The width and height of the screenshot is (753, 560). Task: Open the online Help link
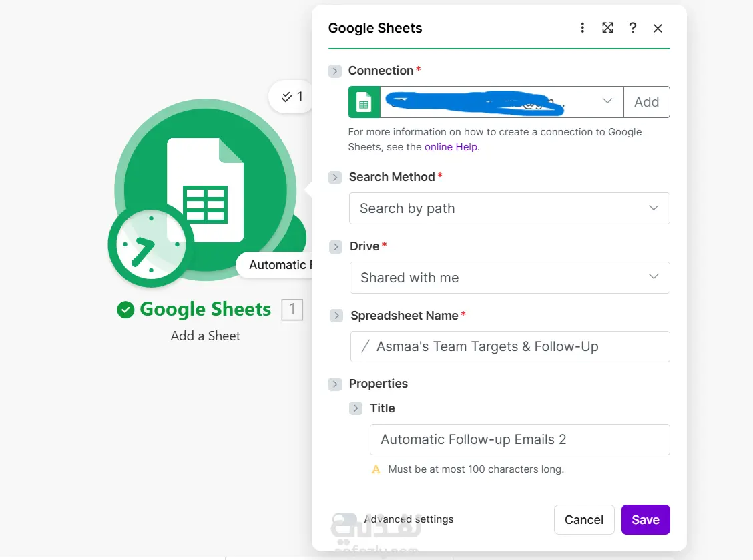(451, 147)
